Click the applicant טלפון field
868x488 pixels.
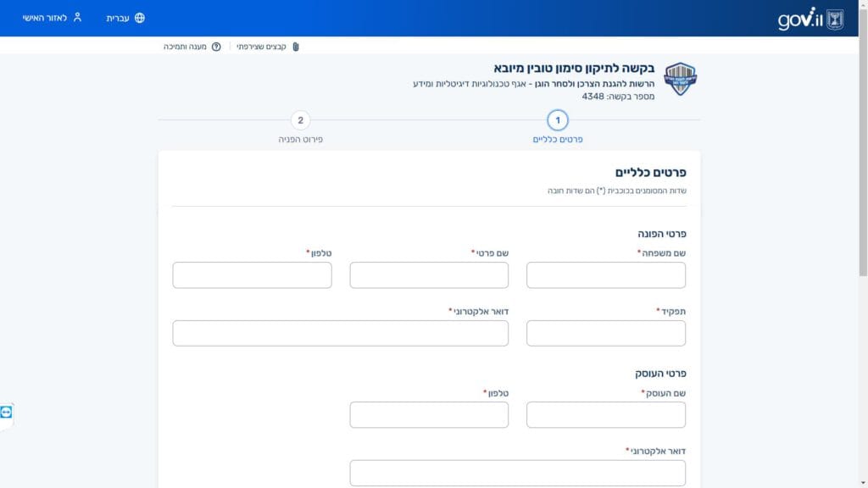[x=252, y=275]
